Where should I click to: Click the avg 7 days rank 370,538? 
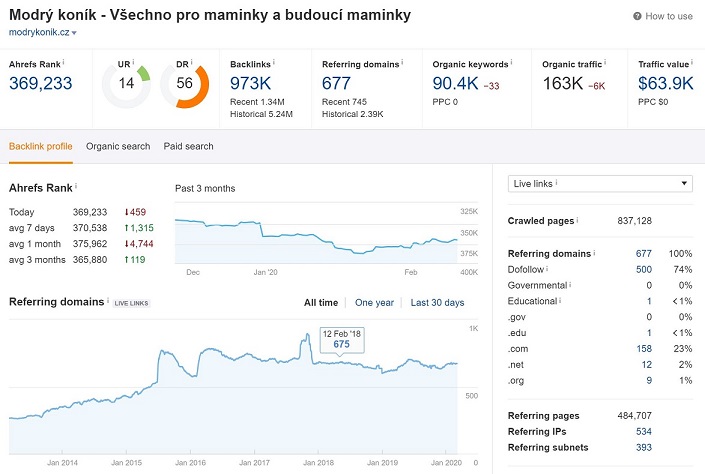coord(90,228)
